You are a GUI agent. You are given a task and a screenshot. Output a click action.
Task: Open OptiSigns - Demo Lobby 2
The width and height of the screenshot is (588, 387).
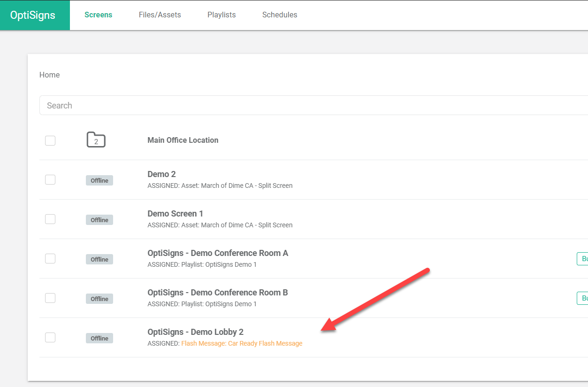(196, 332)
